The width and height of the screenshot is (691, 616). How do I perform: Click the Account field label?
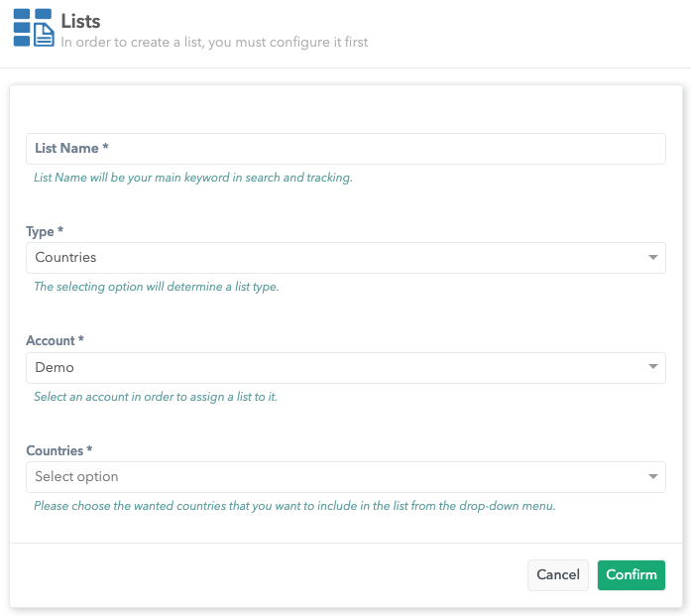(55, 340)
